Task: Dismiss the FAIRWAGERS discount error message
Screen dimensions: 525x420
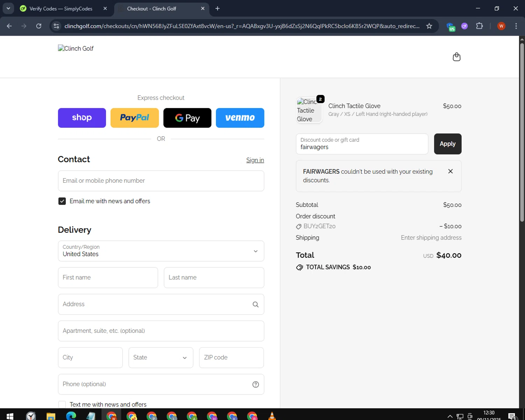Action: (450, 171)
